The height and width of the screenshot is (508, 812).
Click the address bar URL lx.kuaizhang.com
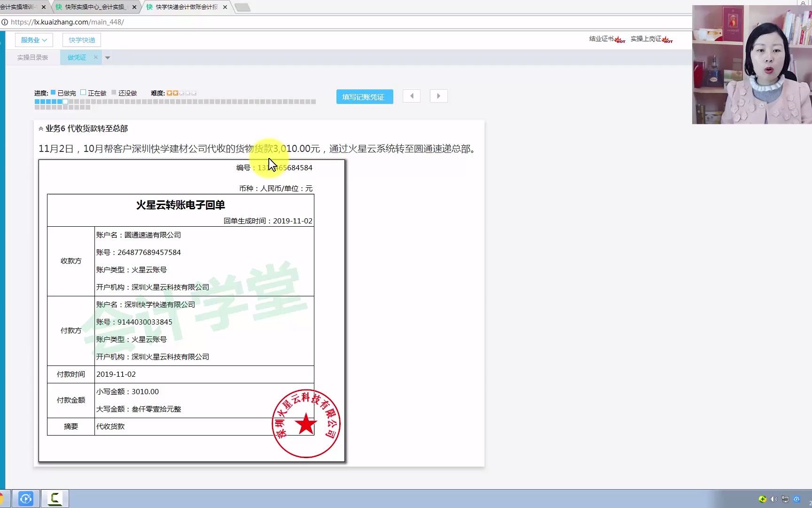point(67,22)
